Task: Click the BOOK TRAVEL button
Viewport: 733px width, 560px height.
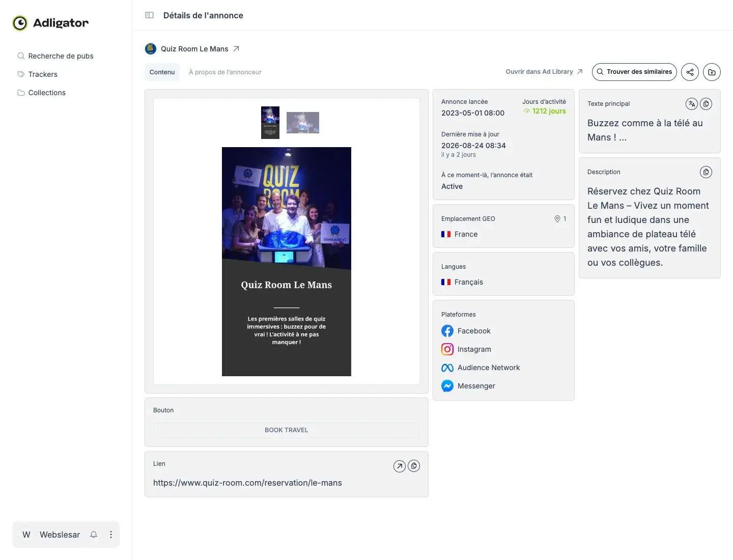Action: (287, 430)
